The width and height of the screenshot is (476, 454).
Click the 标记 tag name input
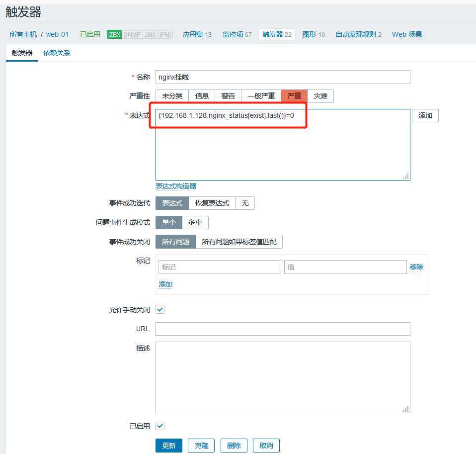click(x=220, y=267)
